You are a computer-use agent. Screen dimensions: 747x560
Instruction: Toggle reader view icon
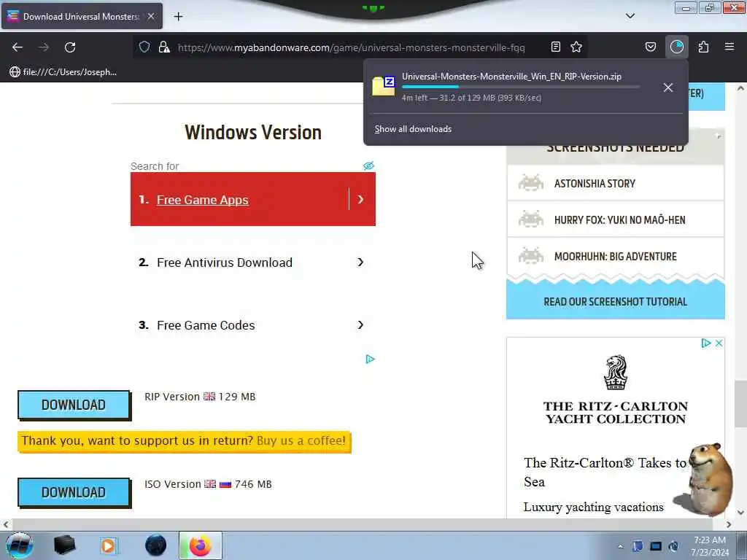[x=555, y=47]
